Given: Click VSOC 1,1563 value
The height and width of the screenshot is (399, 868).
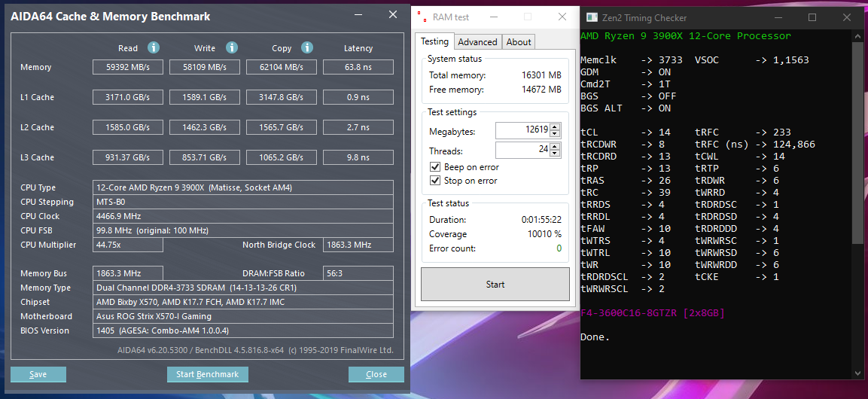Looking at the screenshot, I should [x=791, y=59].
